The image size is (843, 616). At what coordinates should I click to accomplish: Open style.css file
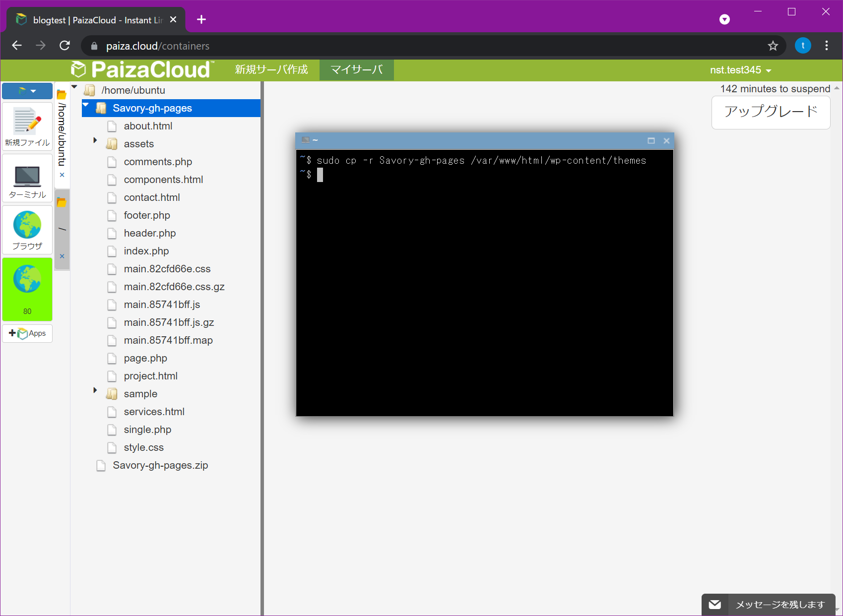coord(143,447)
